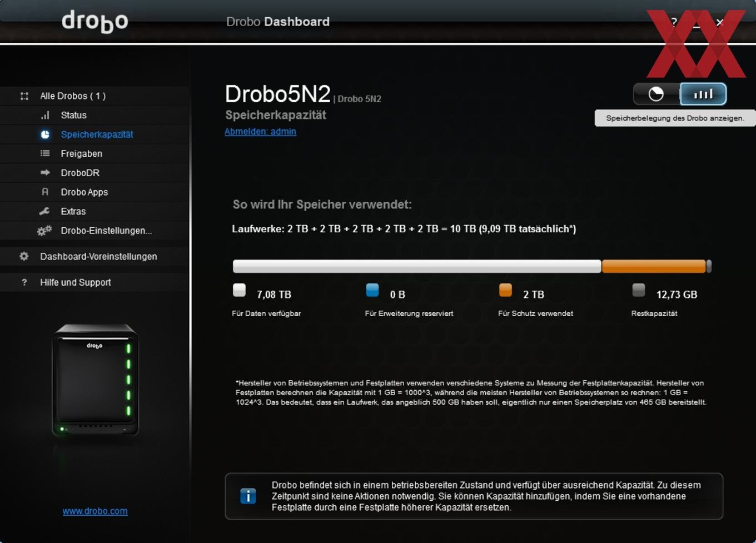
Task: Click the Extras wrench icon
Action: coord(44,211)
